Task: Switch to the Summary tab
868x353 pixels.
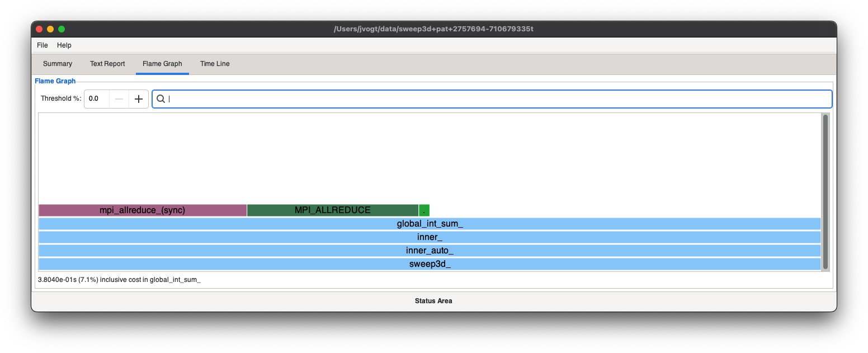Action: tap(58, 64)
